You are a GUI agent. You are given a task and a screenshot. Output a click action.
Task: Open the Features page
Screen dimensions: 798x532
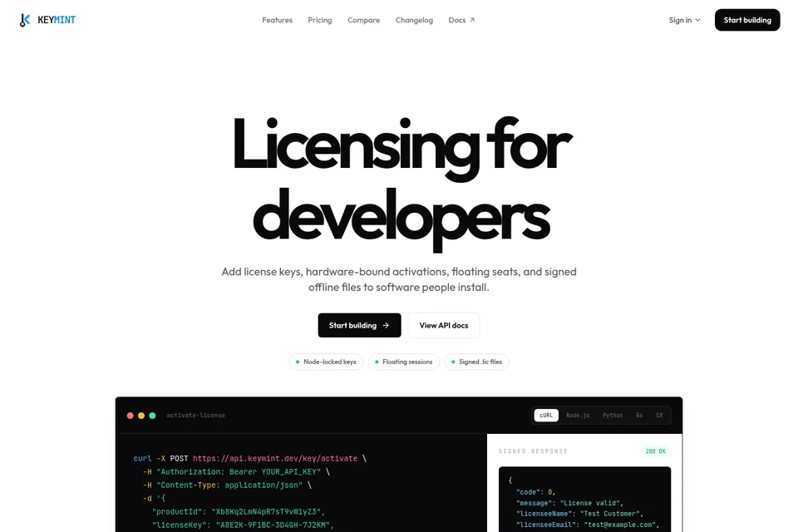[x=277, y=20]
